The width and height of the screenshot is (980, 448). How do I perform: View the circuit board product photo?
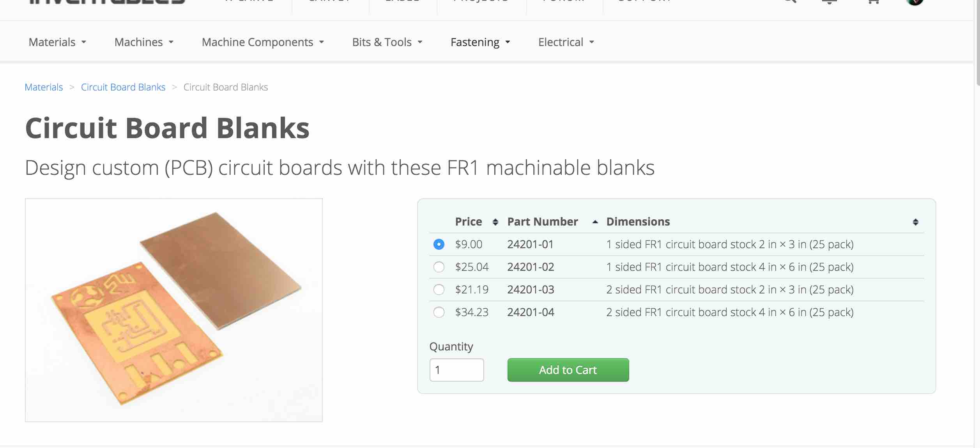[x=174, y=310]
